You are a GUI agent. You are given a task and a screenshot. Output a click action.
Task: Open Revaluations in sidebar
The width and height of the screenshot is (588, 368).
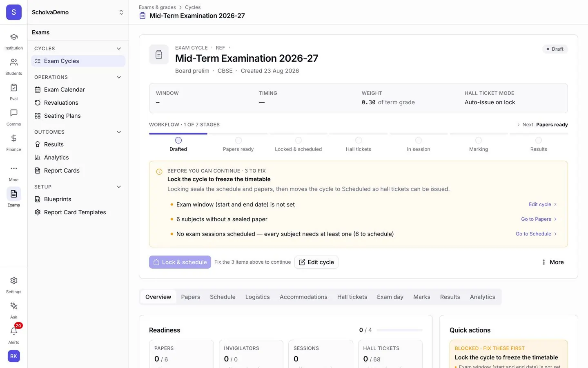pos(78,103)
